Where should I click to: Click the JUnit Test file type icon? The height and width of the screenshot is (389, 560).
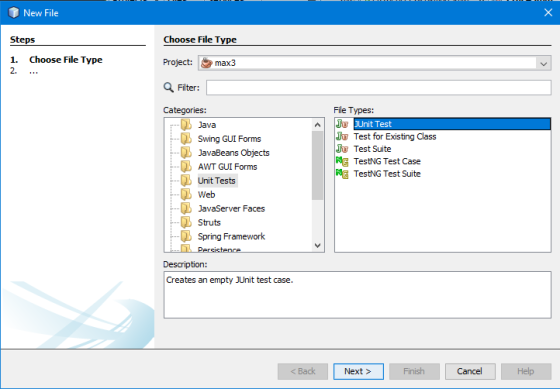(x=342, y=124)
